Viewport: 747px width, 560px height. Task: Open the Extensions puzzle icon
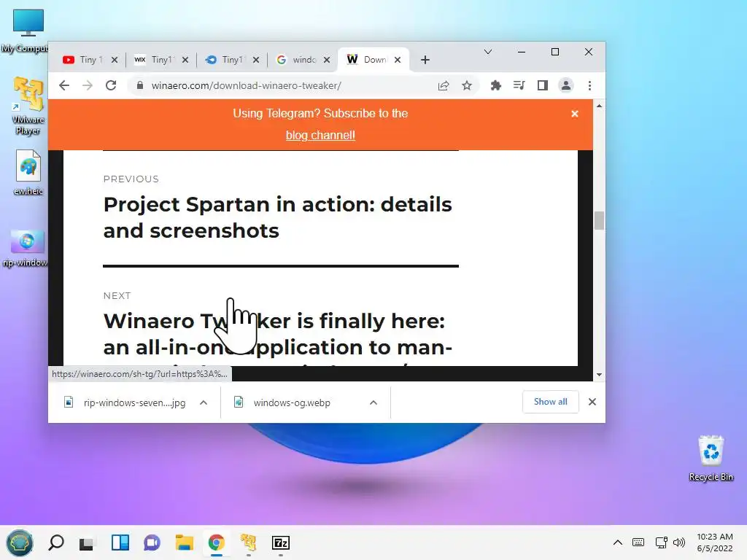[496, 86]
